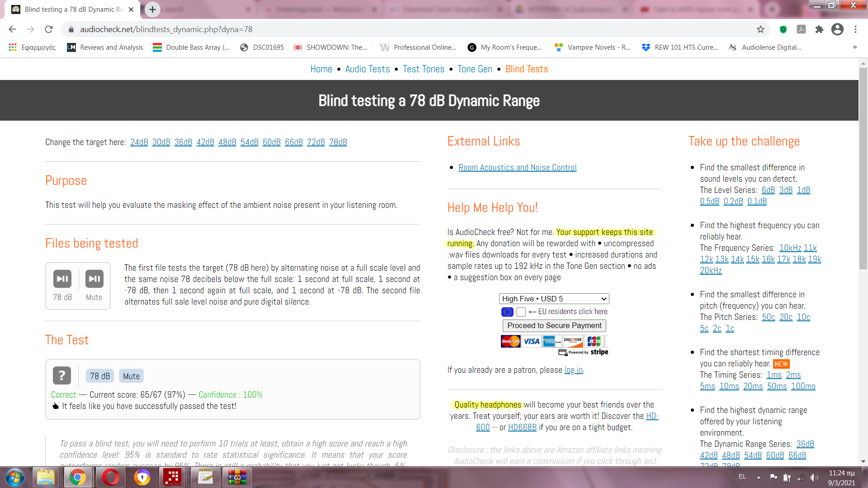Reload the page
Screen dimensions: 868x488
(49, 29)
